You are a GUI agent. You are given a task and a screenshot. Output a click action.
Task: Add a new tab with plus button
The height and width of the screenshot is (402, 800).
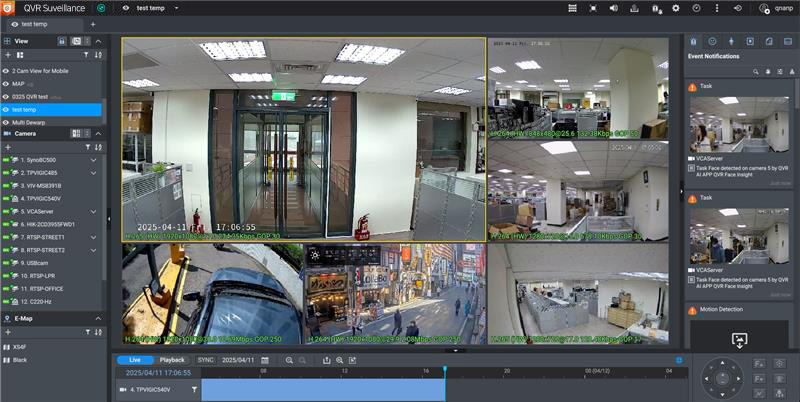pos(93,23)
